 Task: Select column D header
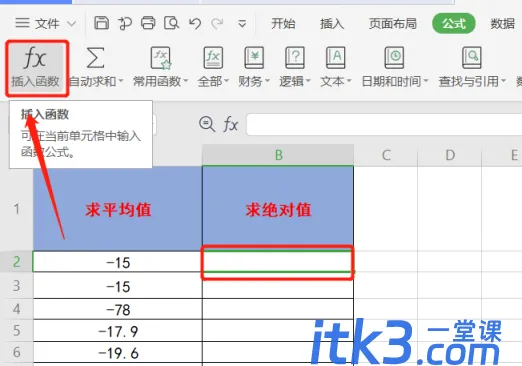pos(450,155)
